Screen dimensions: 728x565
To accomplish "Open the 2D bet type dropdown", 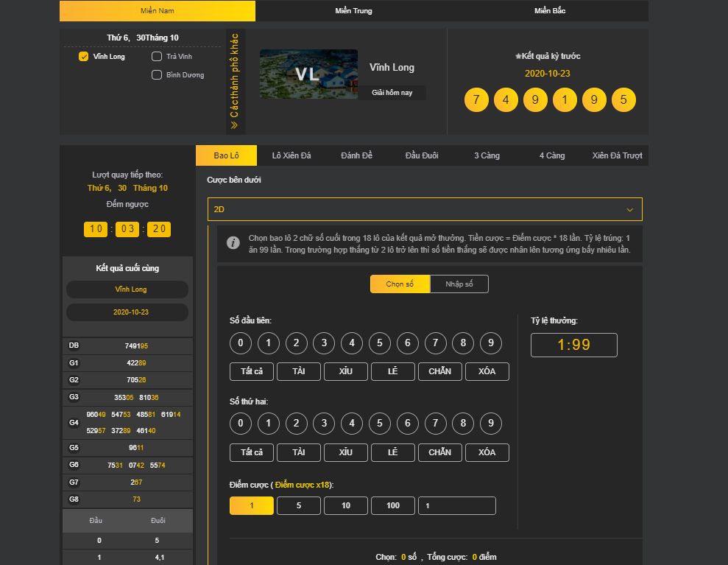I will click(425, 209).
